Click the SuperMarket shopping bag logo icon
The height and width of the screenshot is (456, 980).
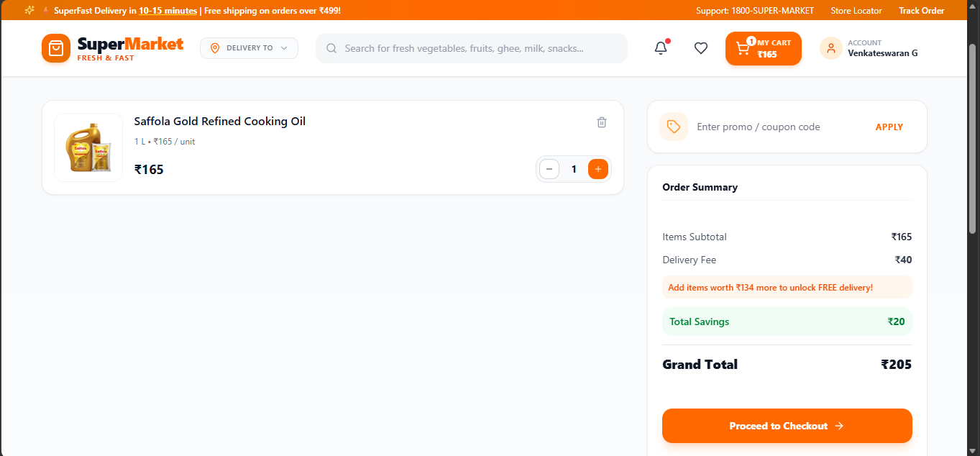click(56, 48)
